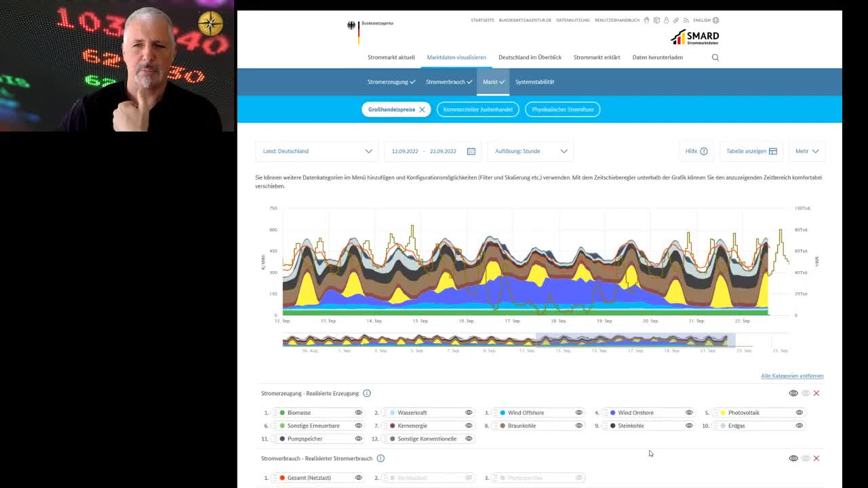868x488 pixels.
Task: Click the highlighted time range slider window
Action: (635, 340)
